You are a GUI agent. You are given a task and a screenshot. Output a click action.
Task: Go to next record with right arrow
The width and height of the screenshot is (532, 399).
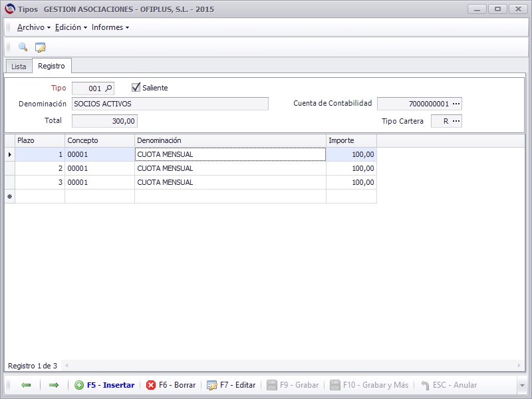pos(54,385)
